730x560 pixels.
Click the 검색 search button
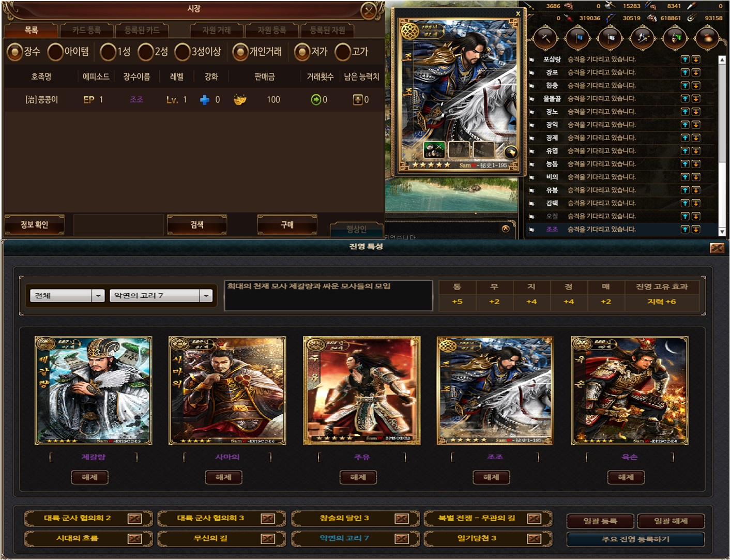pyautogui.click(x=197, y=225)
